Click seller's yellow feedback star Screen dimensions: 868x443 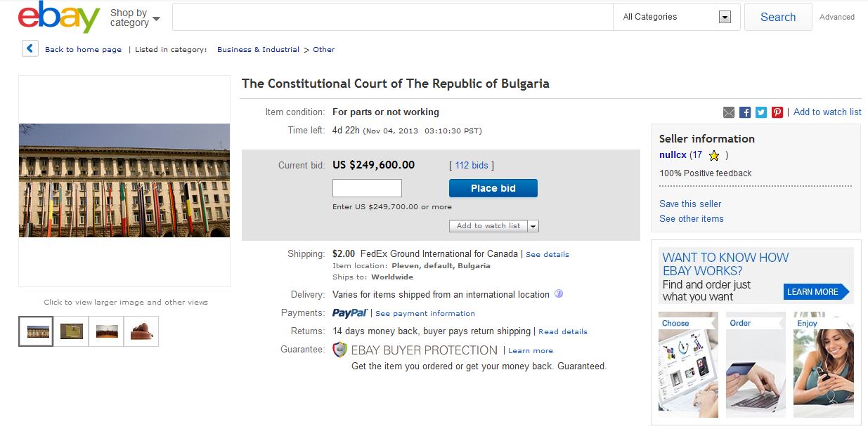click(714, 156)
